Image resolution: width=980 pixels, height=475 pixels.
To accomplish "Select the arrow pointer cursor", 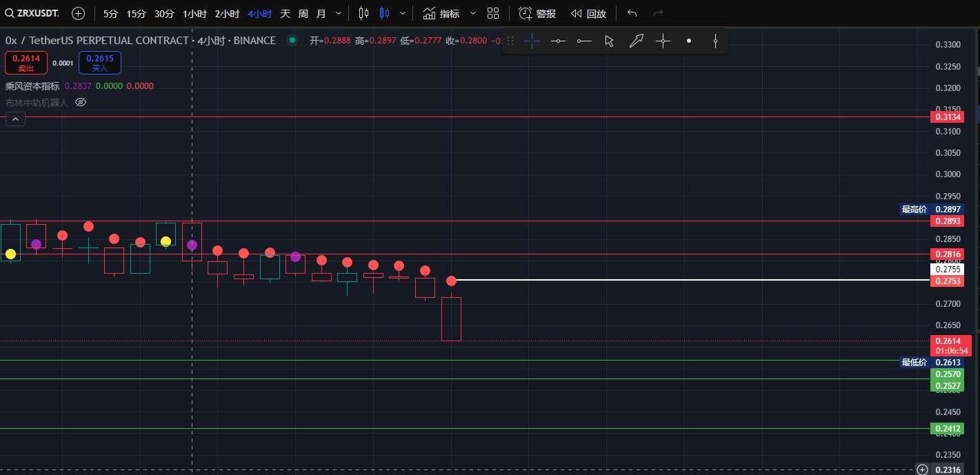I will coord(610,41).
